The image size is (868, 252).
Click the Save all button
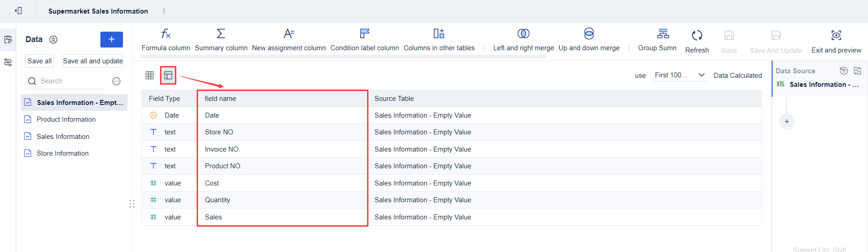(40, 61)
